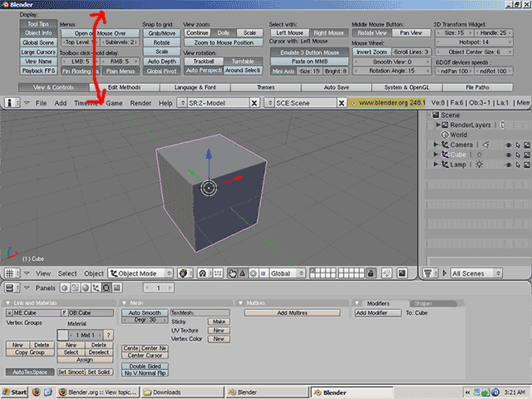Switch to Edit Methods preferences tab
Viewport: 532px width, 399px height.
[x=124, y=87]
